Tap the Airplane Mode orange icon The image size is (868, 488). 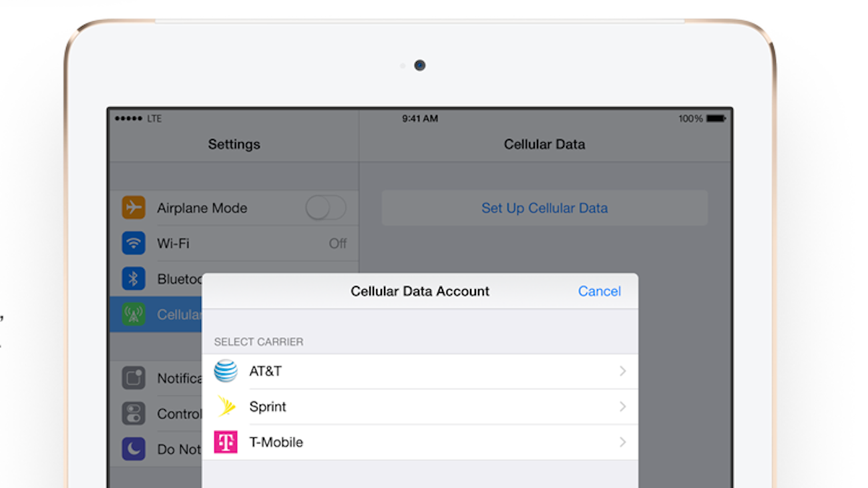134,208
